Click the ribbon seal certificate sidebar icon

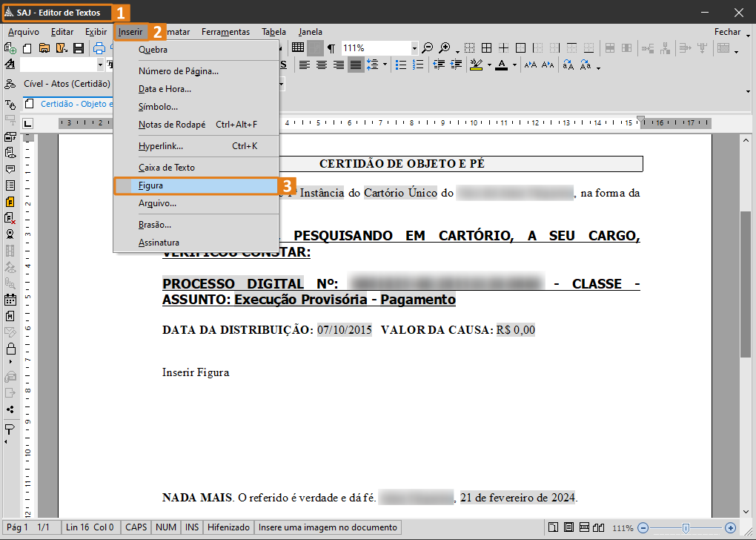pyautogui.click(x=10, y=234)
